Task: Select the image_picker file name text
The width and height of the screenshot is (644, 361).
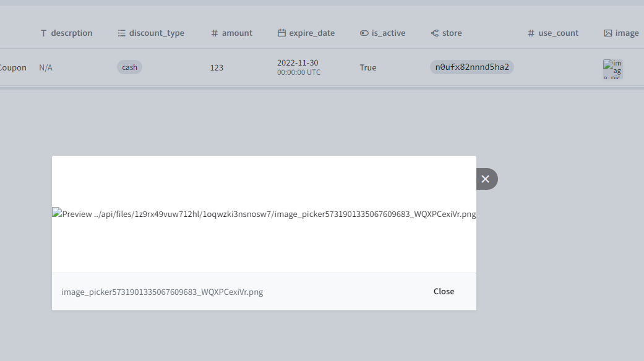Action: coord(162,292)
